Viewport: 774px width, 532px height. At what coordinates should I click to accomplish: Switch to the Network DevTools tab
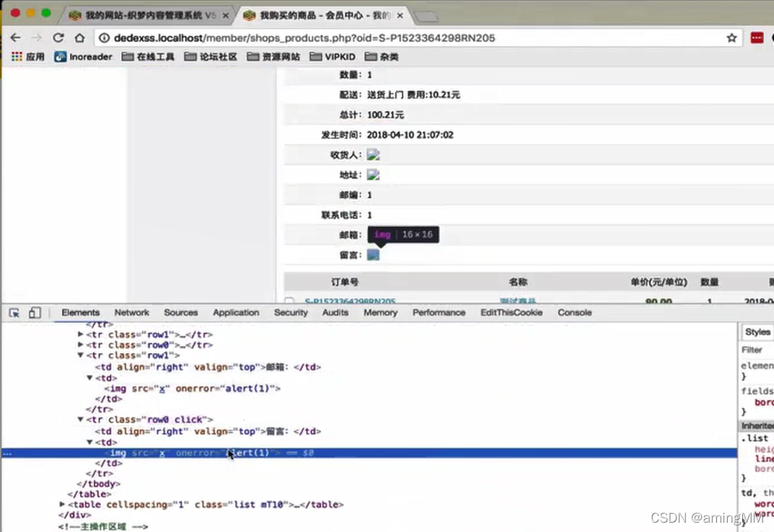click(132, 312)
